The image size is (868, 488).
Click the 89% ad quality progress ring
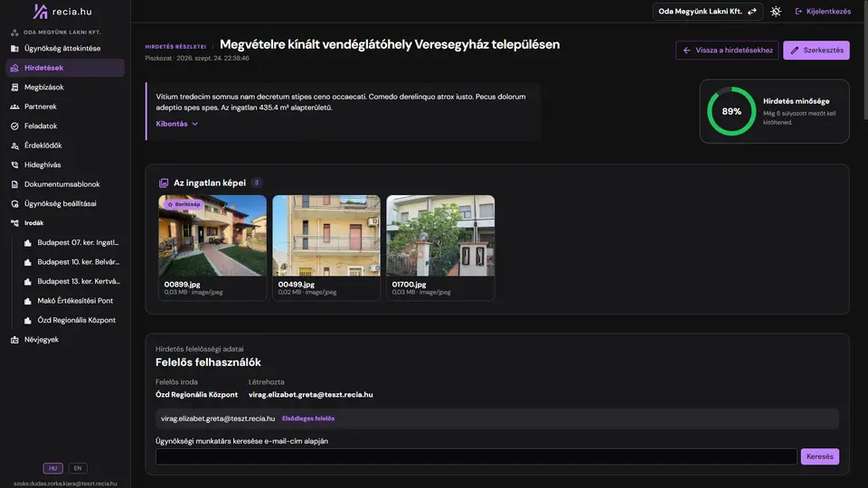[731, 111]
